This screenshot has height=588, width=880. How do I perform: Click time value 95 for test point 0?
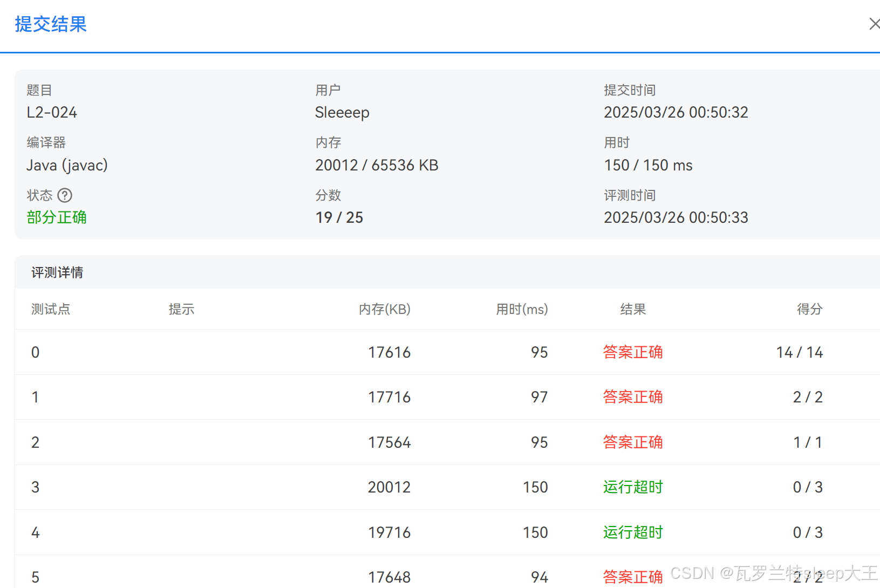click(540, 352)
